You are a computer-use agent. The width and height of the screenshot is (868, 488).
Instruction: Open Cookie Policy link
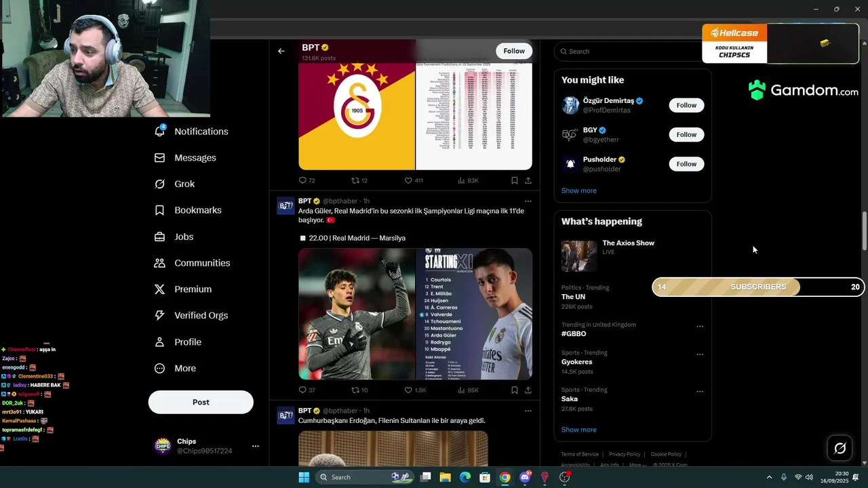pos(666,454)
